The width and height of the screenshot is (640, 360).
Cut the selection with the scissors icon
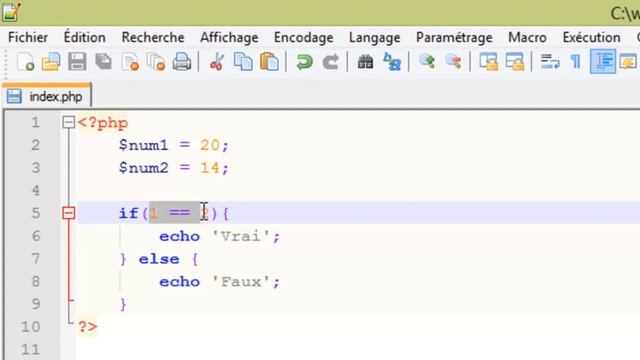pyautogui.click(x=217, y=62)
